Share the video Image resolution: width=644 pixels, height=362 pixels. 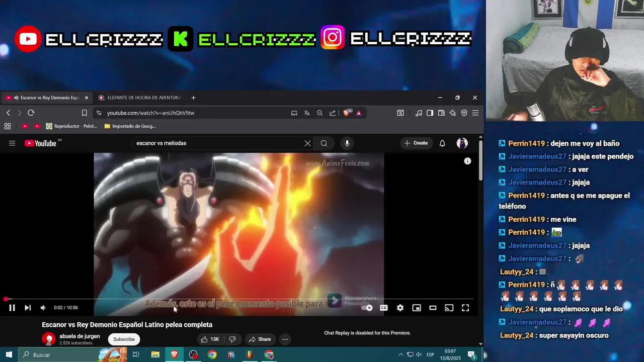pyautogui.click(x=260, y=339)
